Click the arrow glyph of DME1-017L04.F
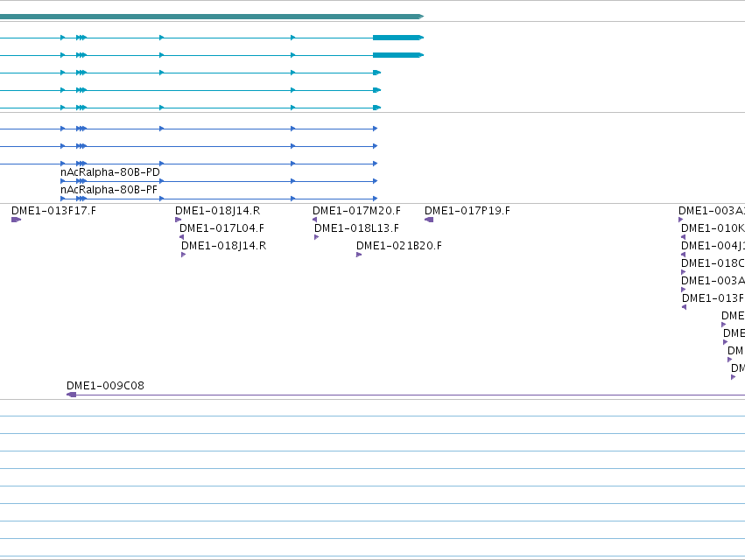Viewport: 745px width, 560px height. point(181,237)
